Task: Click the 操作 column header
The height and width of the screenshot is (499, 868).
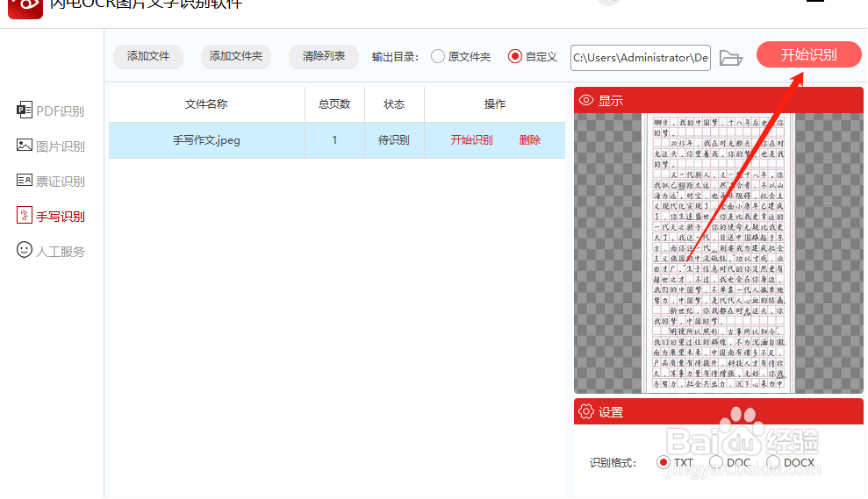Action: coord(495,104)
